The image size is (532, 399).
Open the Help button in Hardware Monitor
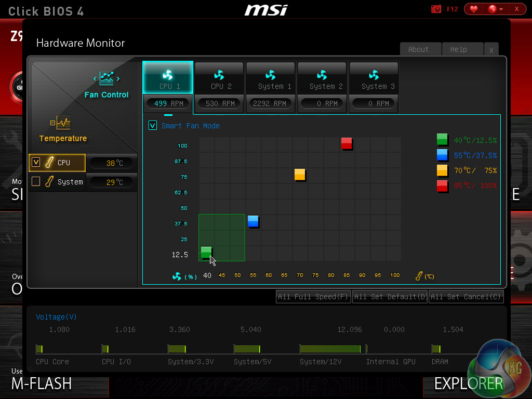pos(458,49)
